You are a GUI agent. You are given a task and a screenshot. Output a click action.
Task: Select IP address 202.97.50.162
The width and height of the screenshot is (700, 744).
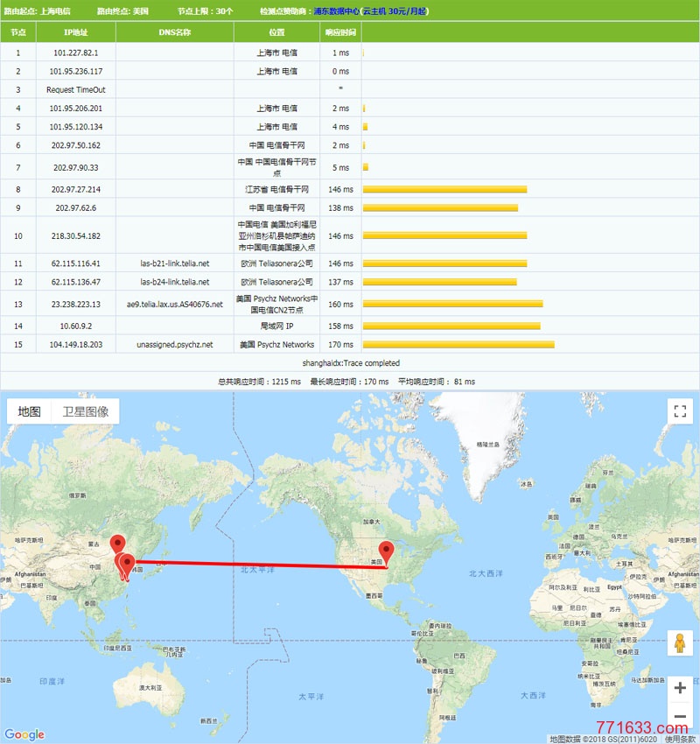pyautogui.click(x=76, y=145)
